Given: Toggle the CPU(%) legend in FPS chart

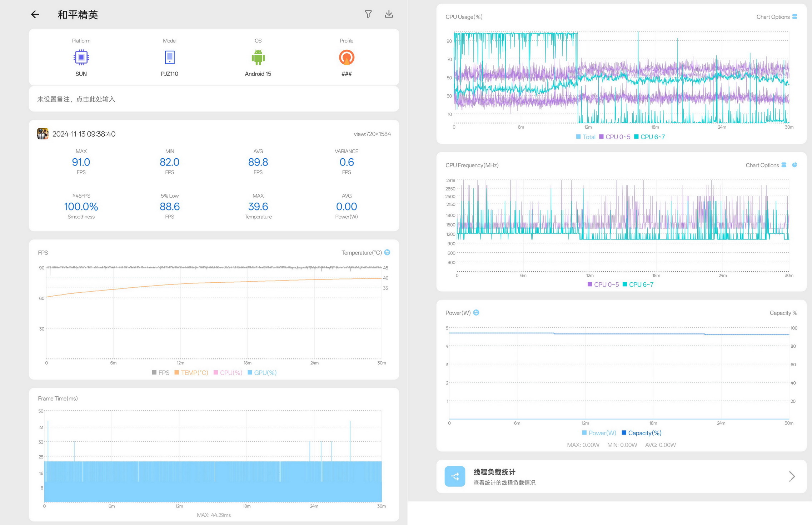Looking at the screenshot, I should [228, 372].
